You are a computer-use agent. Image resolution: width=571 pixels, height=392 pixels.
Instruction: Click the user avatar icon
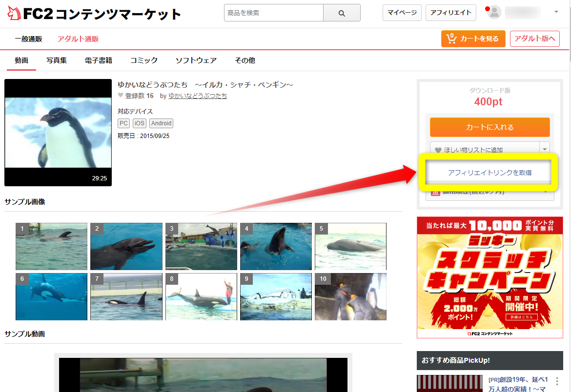[494, 13]
